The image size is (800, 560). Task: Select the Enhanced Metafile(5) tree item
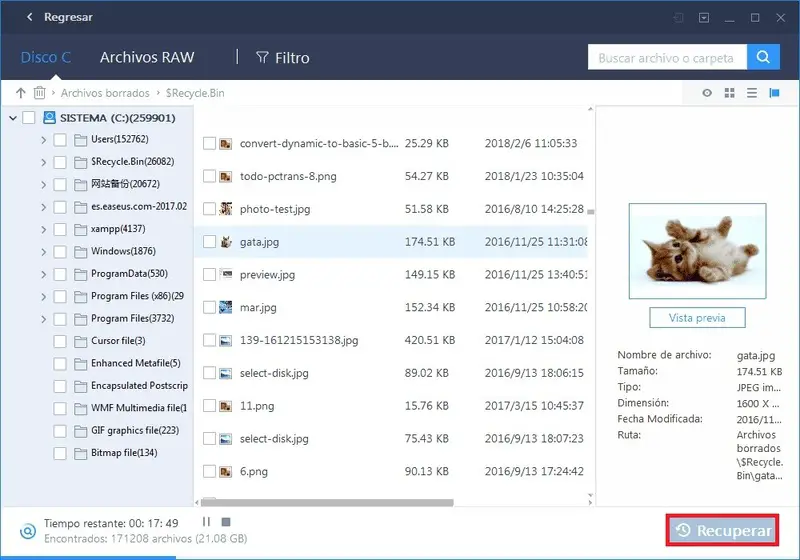136,363
